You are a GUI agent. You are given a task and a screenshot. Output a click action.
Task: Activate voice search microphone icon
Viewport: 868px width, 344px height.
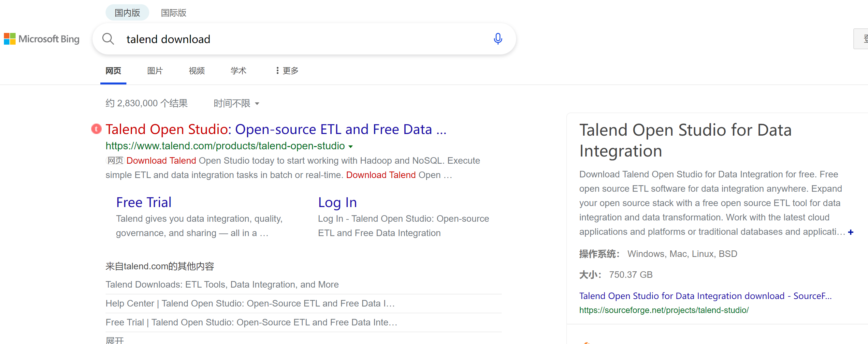pyautogui.click(x=498, y=39)
